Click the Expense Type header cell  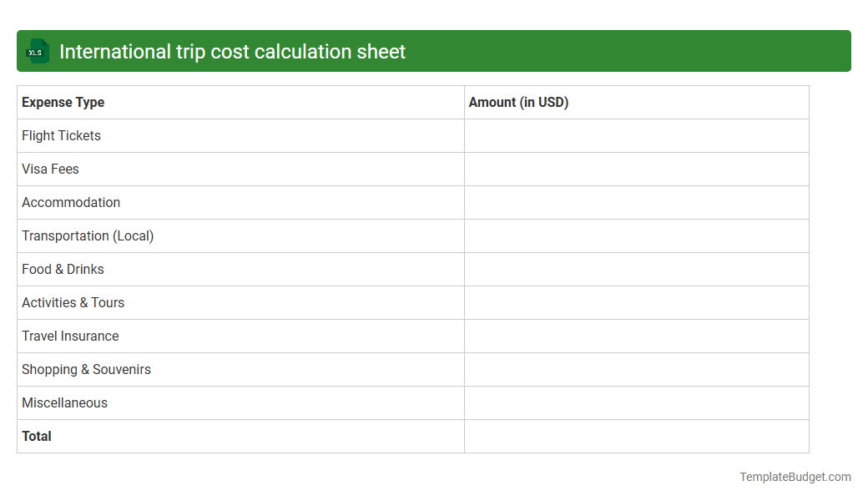pyautogui.click(x=63, y=102)
